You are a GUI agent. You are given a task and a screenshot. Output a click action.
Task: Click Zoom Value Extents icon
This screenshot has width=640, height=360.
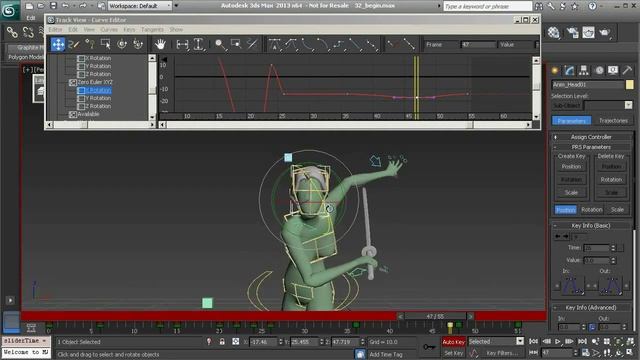click(198, 44)
